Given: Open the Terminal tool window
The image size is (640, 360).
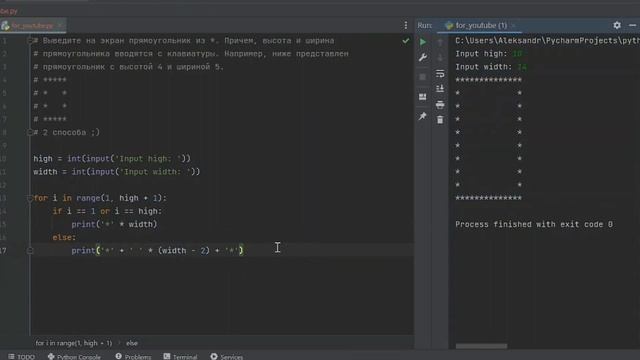Looking at the screenshot, I should tap(180, 356).
